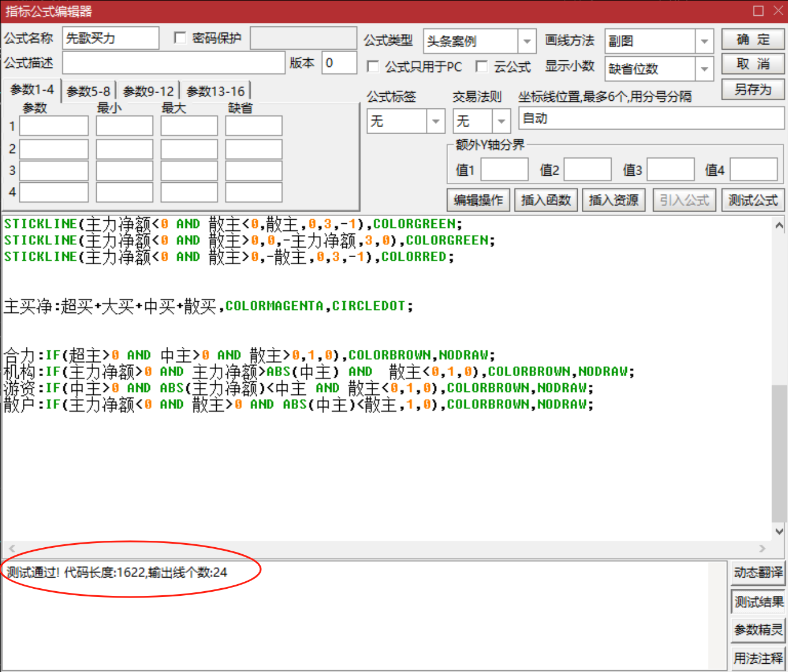This screenshot has width=788, height=672.
Task: Click the 公式名称 input field
Action: (x=111, y=39)
